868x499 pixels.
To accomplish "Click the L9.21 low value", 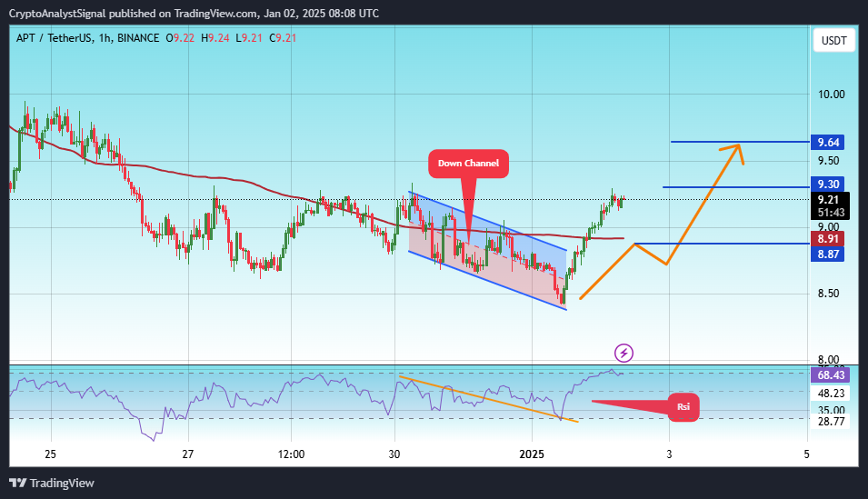I will point(249,38).
